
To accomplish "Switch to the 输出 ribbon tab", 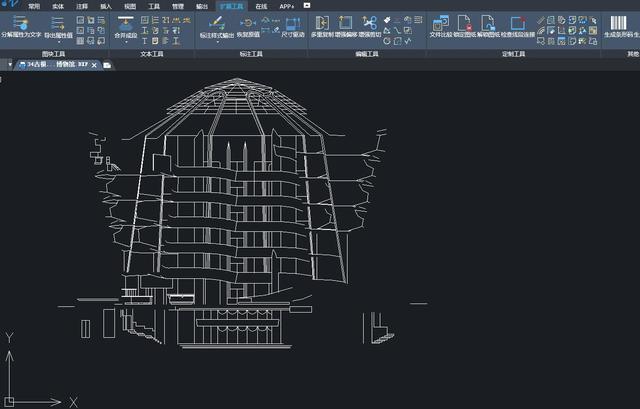I will point(202,7).
